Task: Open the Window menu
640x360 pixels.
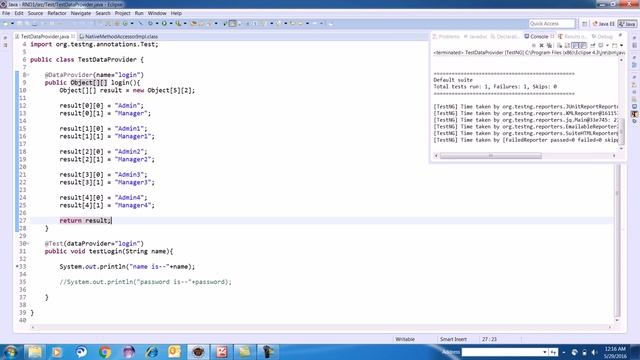Action: tap(157, 13)
